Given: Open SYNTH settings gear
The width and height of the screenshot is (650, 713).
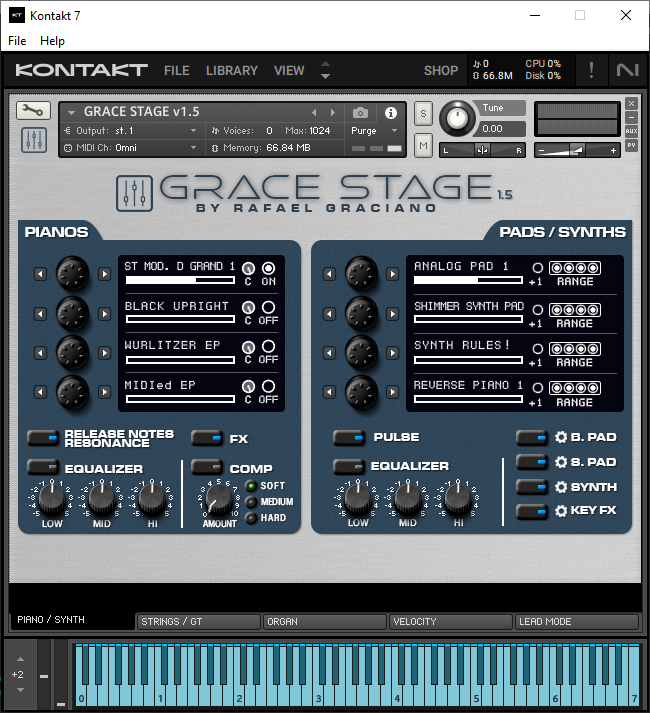Looking at the screenshot, I should click(x=561, y=487).
